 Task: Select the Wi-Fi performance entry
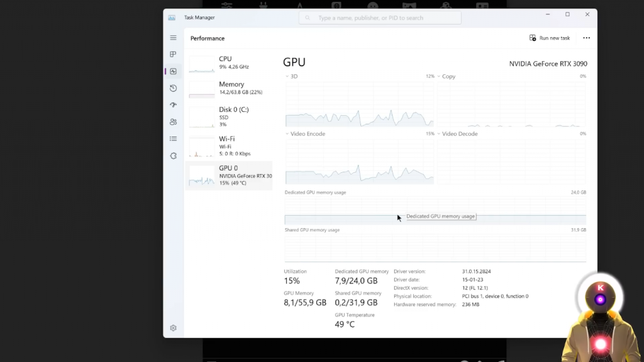pyautogui.click(x=229, y=146)
